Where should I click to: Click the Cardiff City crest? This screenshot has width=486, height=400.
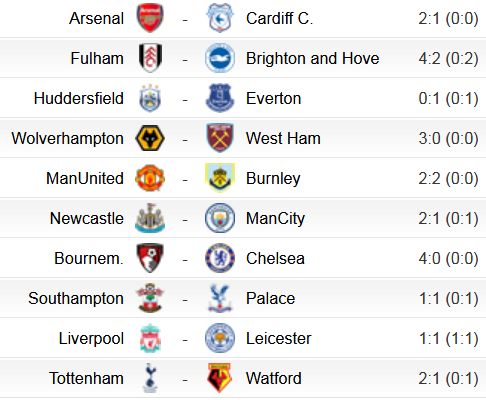220,18
